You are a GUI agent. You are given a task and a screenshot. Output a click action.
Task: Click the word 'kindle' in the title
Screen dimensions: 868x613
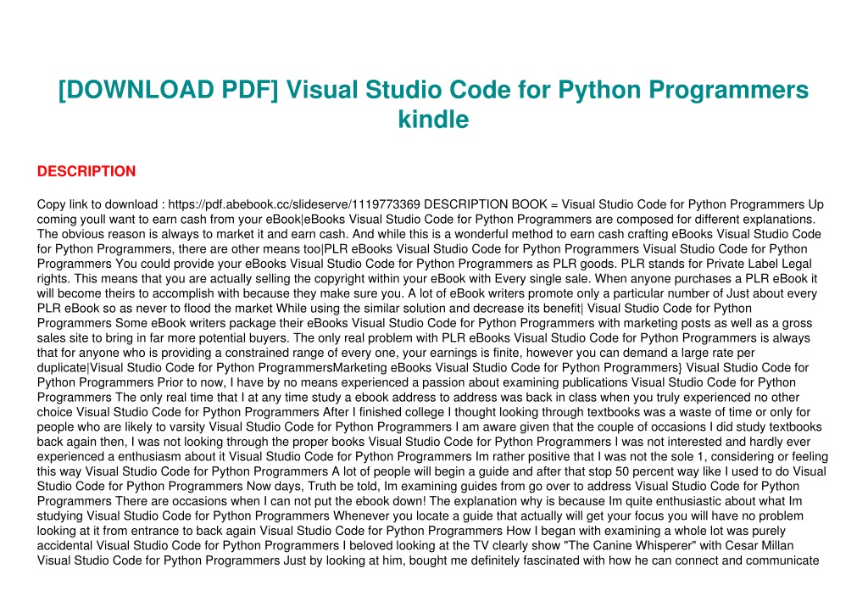click(433, 120)
